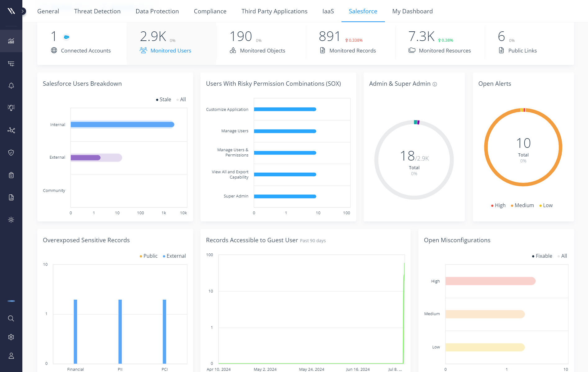
Task: Click the 891 monitored records value
Action: pyautogui.click(x=329, y=36)
